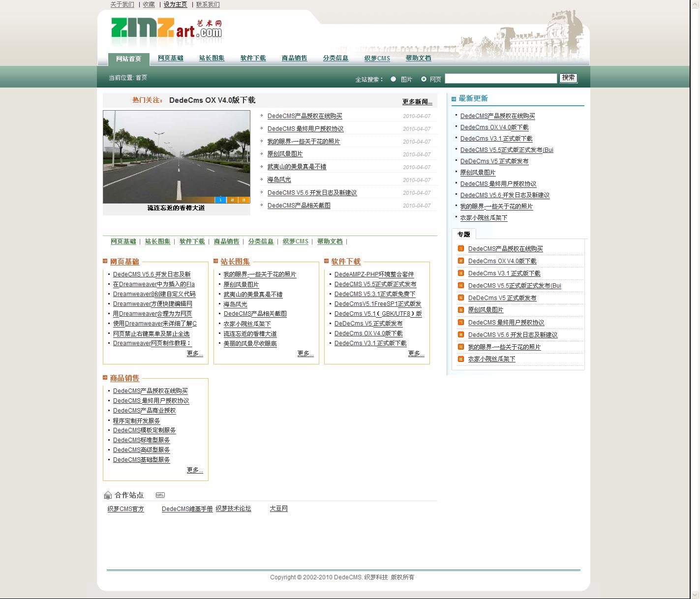700x599 pixels.
Task: Visit the 织梦技术论坛 partner link
Action: pyautogui.click(x=233, y=509)
